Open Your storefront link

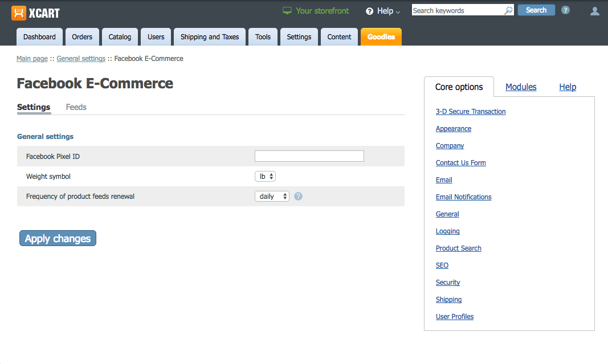[x=322, y=11]
